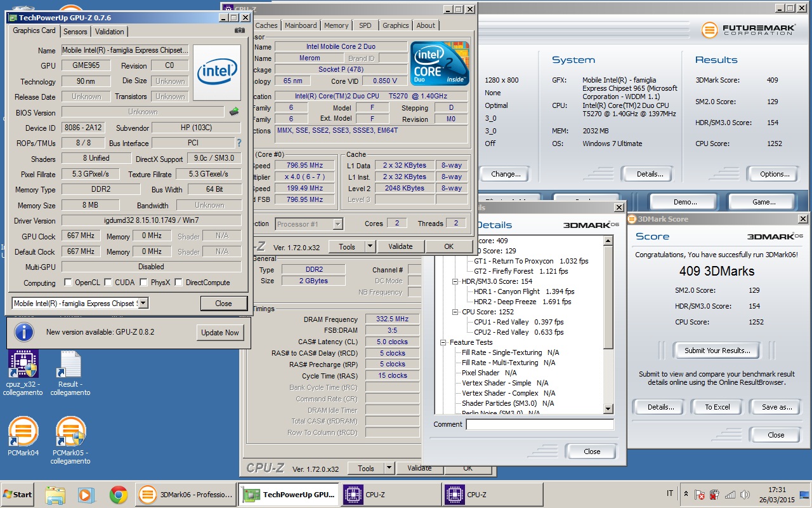Viewport: 812px width, 508px height.
Task: Switch to TechPowerUp GPU-Z taskbar item
Action: (x=288, y=495)
